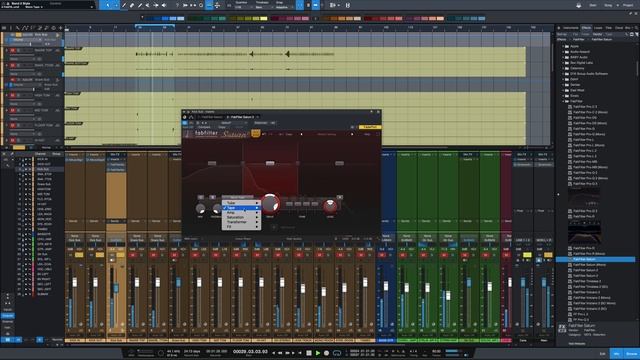The height and width of the screenshot is (360, 640).
Task: Remove the band using the X icon
Action: 339,197
